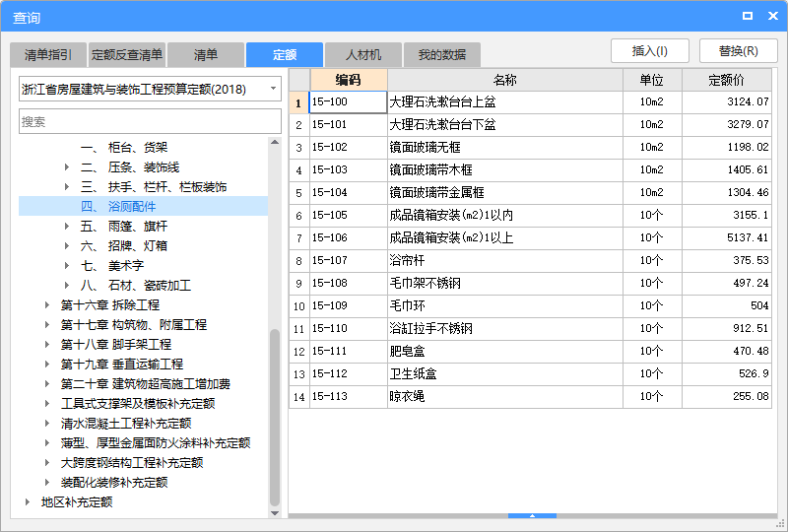Select 一、柜台、货架 in the tree
This screenshot has height=532, width=788.
coord(124,148)
